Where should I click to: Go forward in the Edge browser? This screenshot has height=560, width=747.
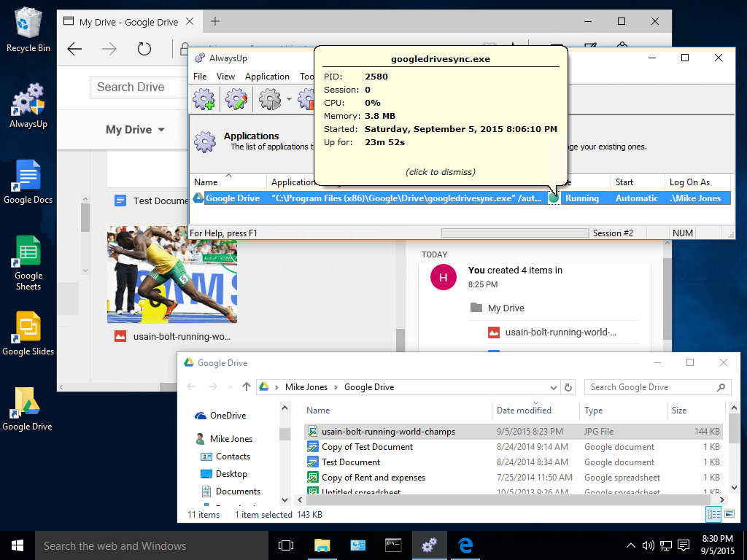point(109,49)
